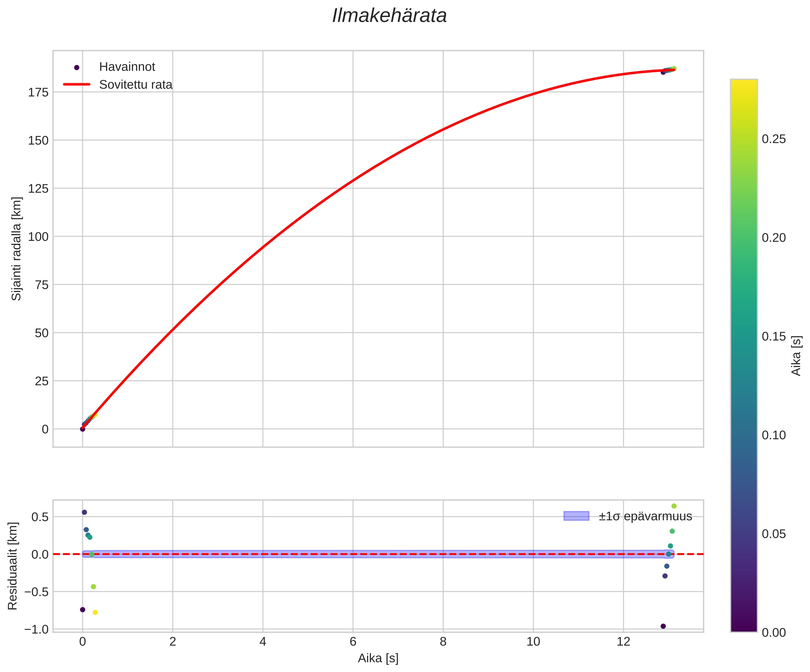Click the Havainnot legend marker dot
The width and height of the screenshot is (810, 672).
[77, 68]
